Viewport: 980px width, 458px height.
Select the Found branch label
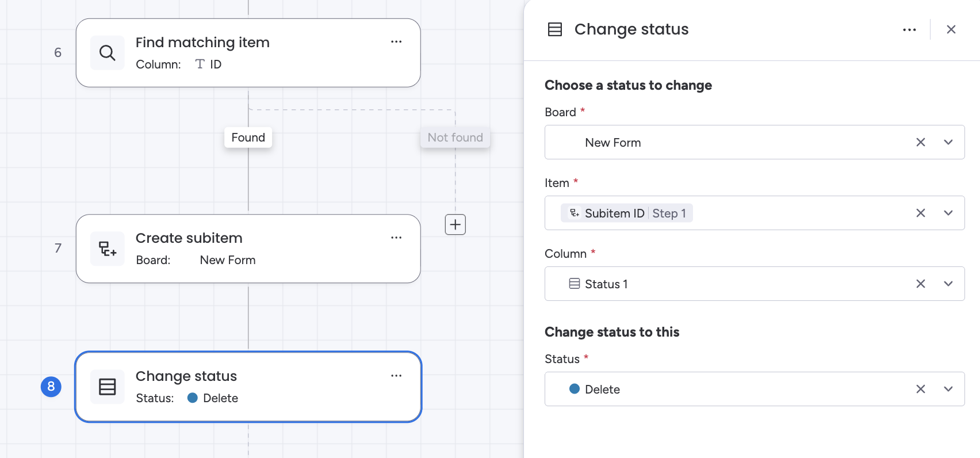pos(248,138)
